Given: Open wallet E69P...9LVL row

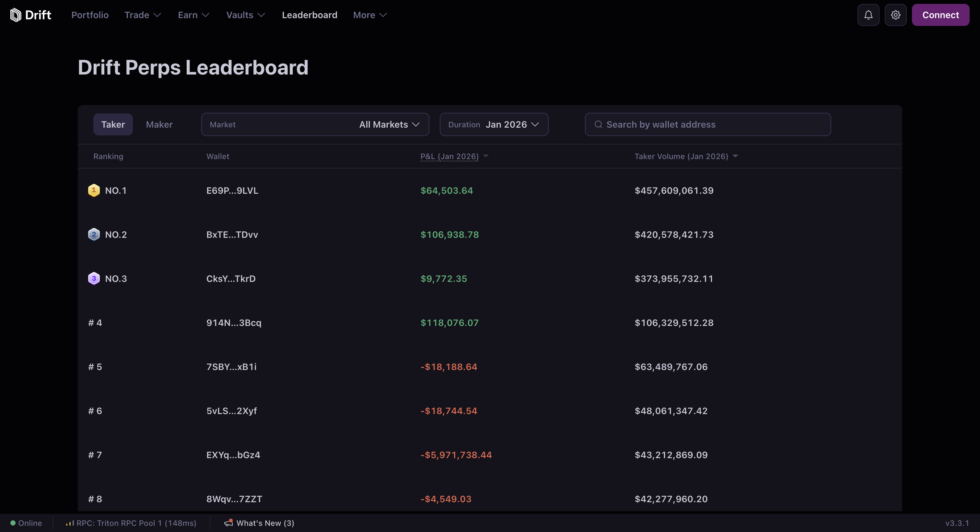Looking at the screenshot, I should click(232, 190).
